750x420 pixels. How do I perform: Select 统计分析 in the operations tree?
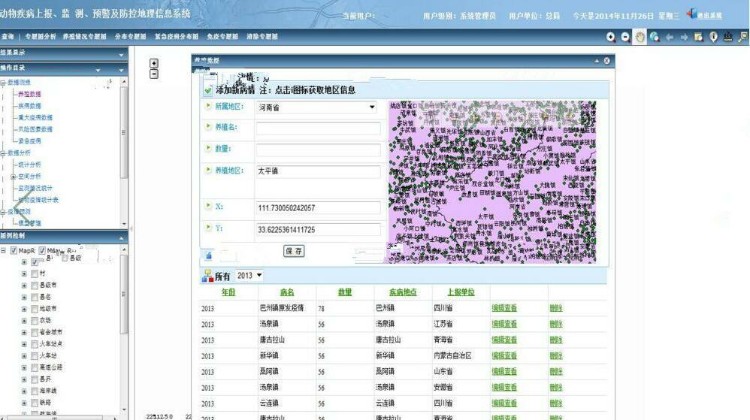click(x=29, y=165)
